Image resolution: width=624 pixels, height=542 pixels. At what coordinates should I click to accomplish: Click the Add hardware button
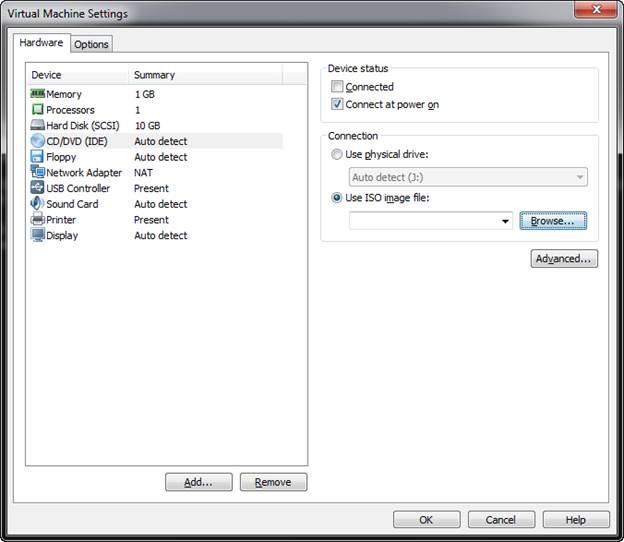click(199, 482)
